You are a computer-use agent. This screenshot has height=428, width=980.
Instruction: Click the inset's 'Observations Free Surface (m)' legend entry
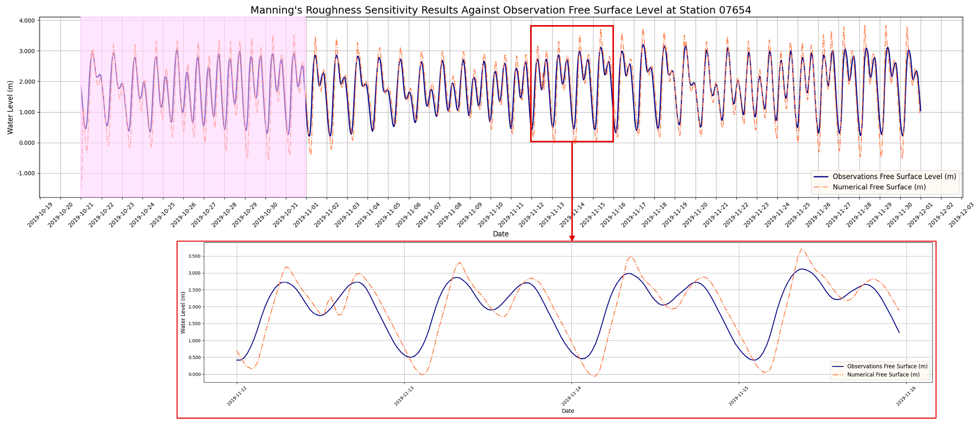pos(887,366)
